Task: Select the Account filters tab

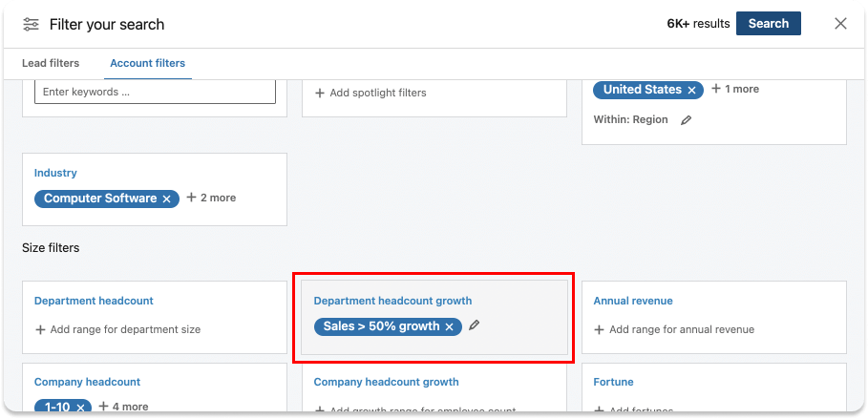Action: tap(148, 64)
